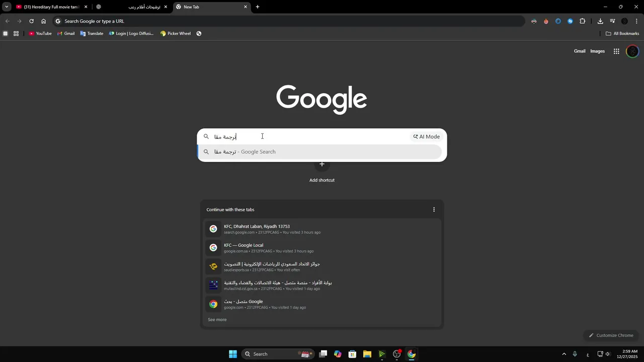Screen dimensions: 644x362
Task: Show Chrome downloads
Action: point(600,21)
